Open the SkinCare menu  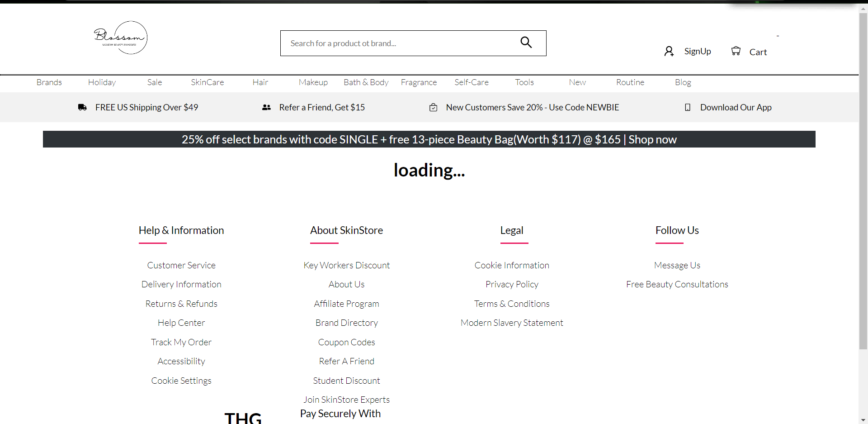point(207,82)
